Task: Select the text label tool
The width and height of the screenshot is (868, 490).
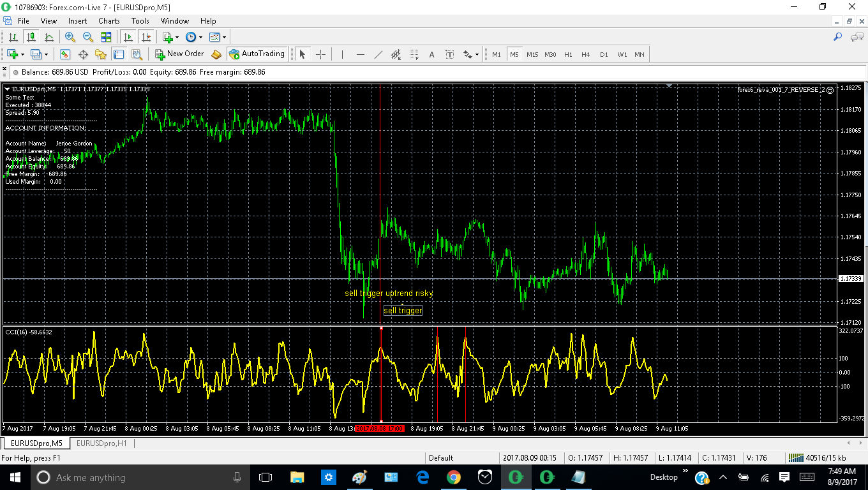Action: point(449,55)
